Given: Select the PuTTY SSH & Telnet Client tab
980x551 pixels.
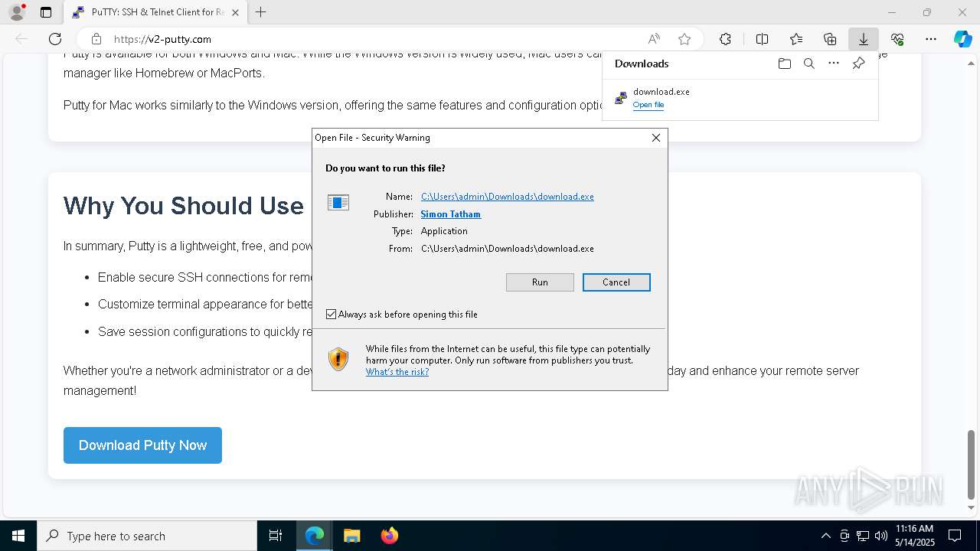Looking at the screenshot, I should tap(154, 12).
